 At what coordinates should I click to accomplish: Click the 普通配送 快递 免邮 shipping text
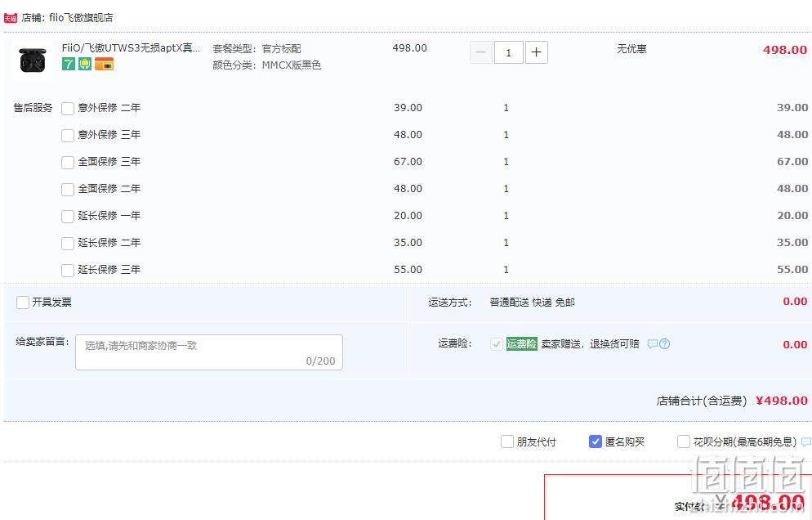[533, 303]
